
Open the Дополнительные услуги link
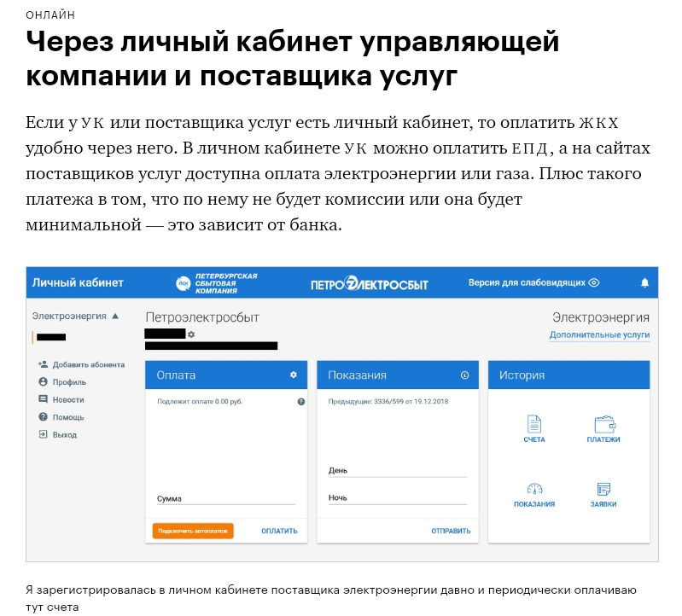pos(599,335)
